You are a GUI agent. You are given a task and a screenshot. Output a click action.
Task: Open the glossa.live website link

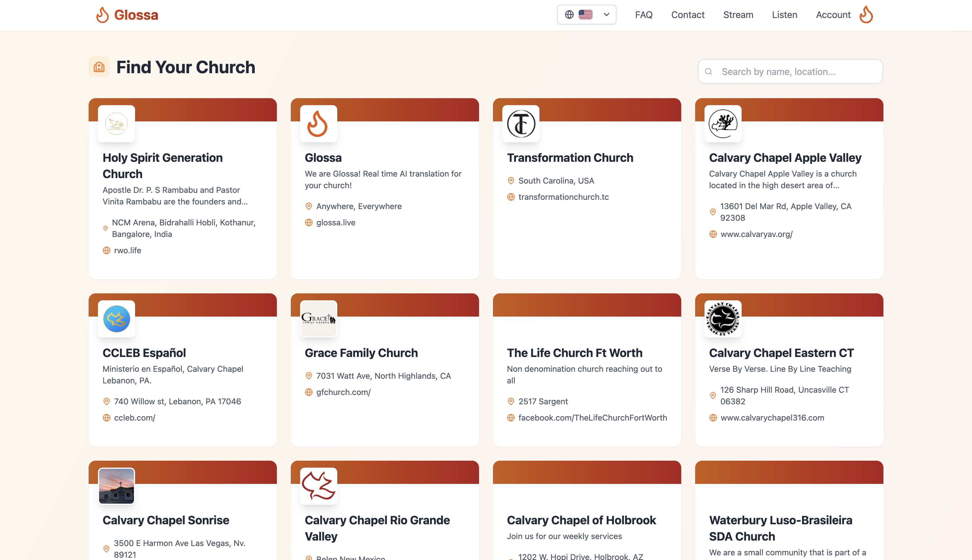click(336, 223)
